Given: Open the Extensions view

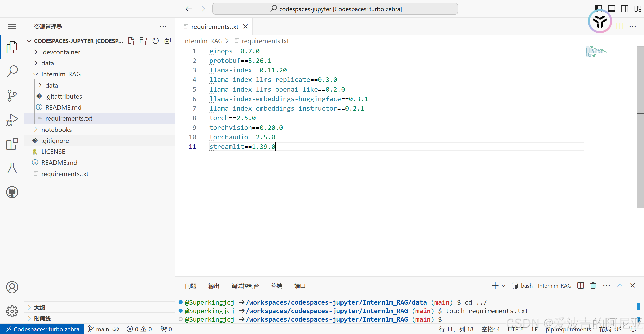Looking at the screenshot, I should pos(12,144).
